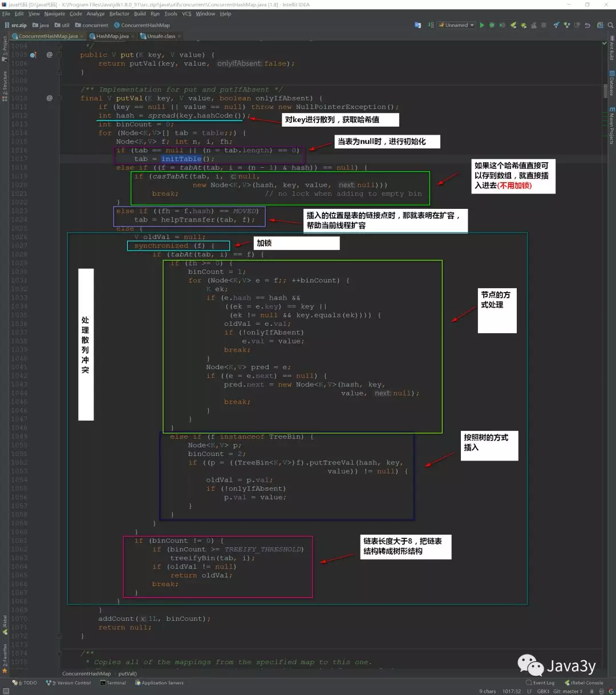Click the translate icon in the toolbar
Viewport: 616px width, 695px height.
point(418,25)
